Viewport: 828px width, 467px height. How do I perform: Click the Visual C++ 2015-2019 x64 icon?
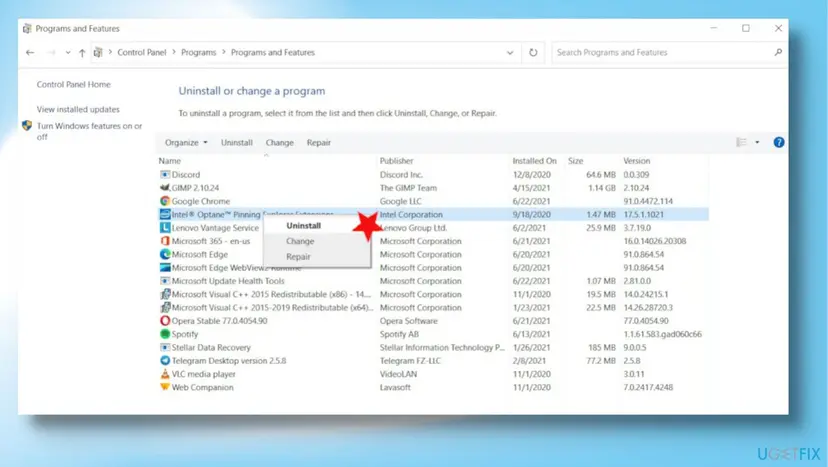point(165,307)
